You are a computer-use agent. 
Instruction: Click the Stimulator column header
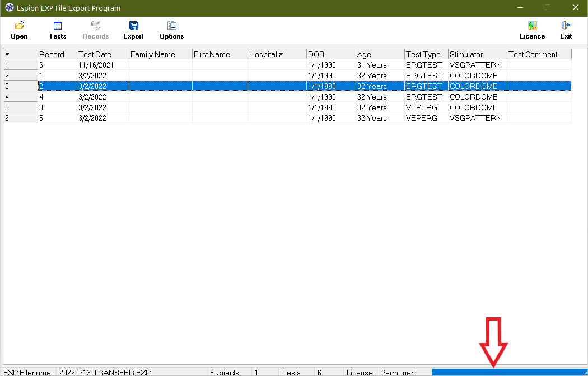click(478, 54)
